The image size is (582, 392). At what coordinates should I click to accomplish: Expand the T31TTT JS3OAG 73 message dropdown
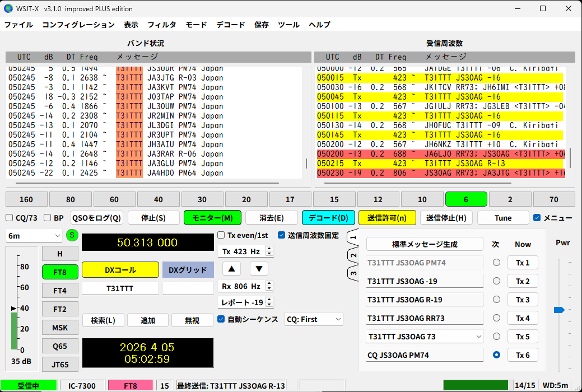click(x=478, y=337)
